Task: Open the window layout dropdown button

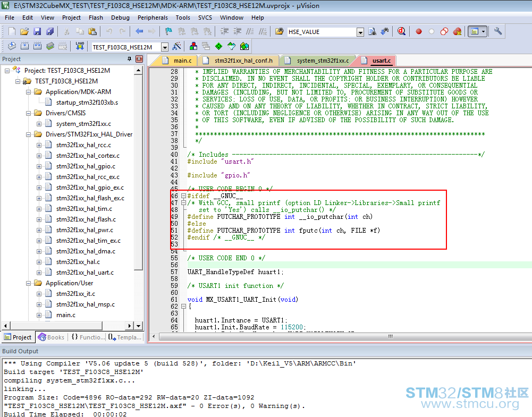Action: coord(484,31)
